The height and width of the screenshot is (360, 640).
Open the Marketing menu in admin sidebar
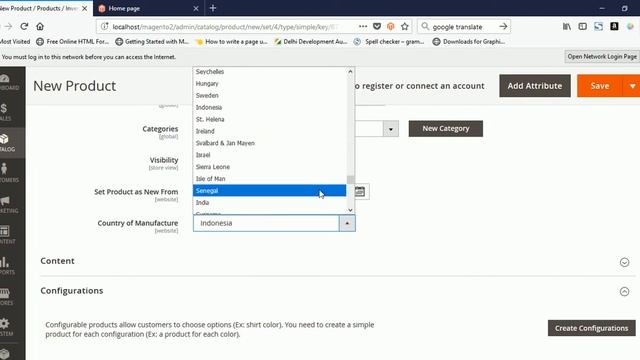8,204
